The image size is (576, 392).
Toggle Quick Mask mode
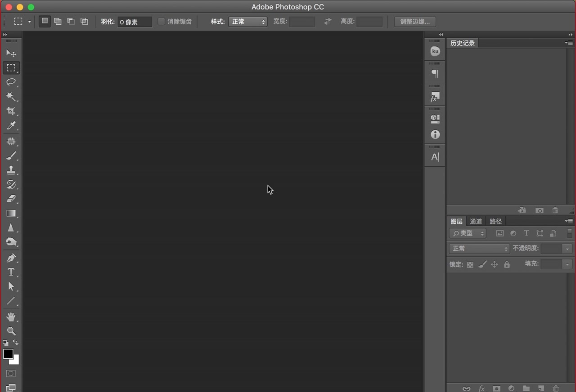tap(11, 374)
